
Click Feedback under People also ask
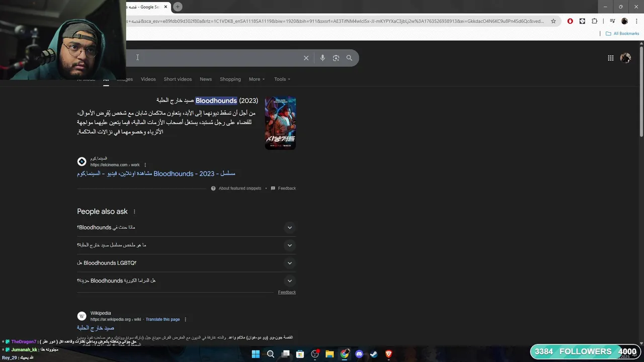click(287, 292)
